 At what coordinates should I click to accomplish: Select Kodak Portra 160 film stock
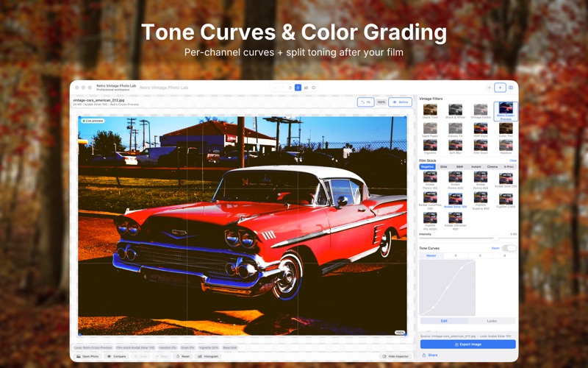pyautogui.click(x=430, y=180)
